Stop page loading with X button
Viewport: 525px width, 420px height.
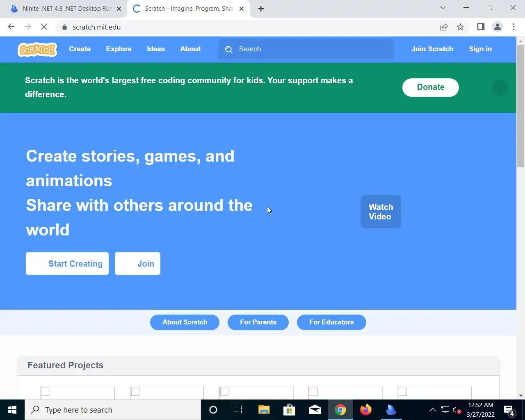pos(44,27)
